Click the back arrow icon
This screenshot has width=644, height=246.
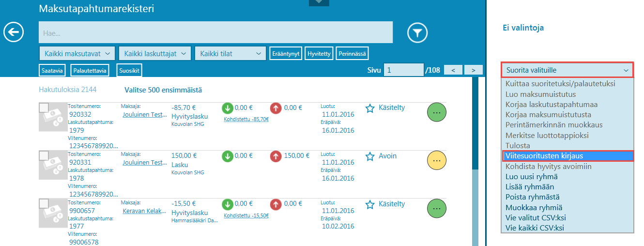pos(14,32)
